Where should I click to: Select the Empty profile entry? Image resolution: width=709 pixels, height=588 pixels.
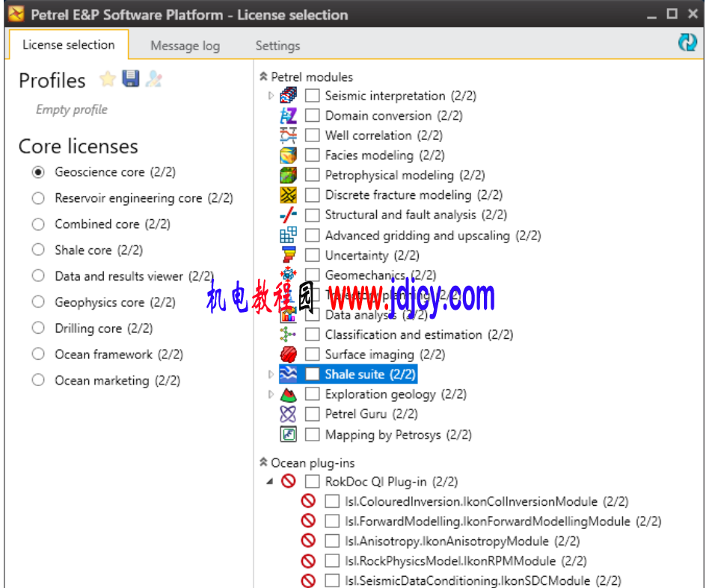tap(72, 109)
